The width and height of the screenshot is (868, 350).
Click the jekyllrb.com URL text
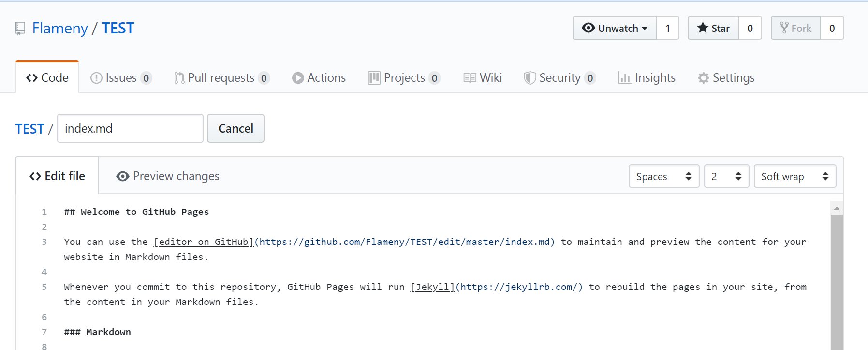click(519, 287)
